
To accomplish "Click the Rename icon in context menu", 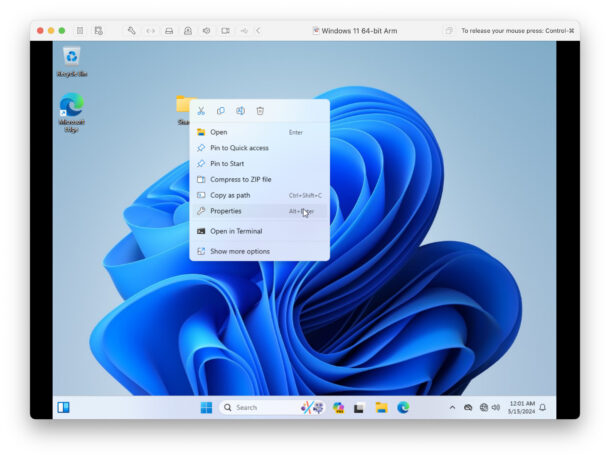I will (x=240, y=111).
